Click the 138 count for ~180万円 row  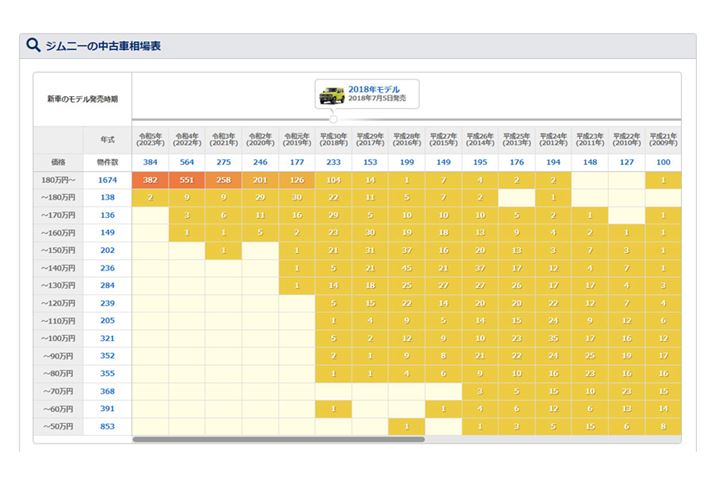click(x=107, y=198)
